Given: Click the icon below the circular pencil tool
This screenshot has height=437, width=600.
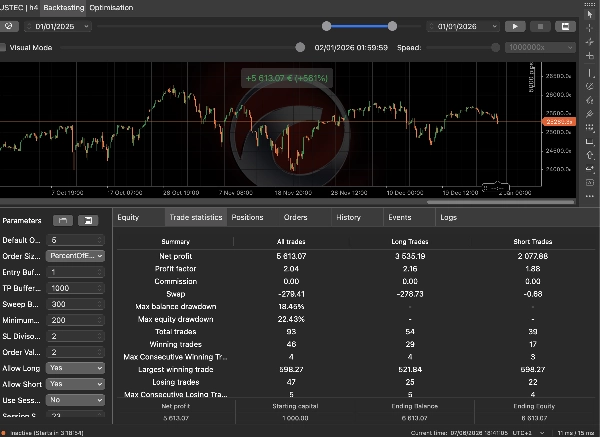Looking at the screenshot, I should pos(590,100).
